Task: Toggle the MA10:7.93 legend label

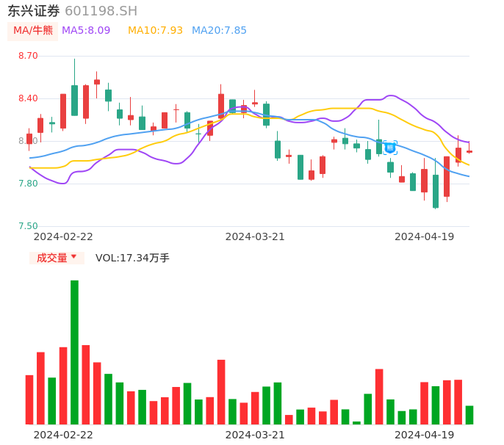Action: (x=155, y=31)
